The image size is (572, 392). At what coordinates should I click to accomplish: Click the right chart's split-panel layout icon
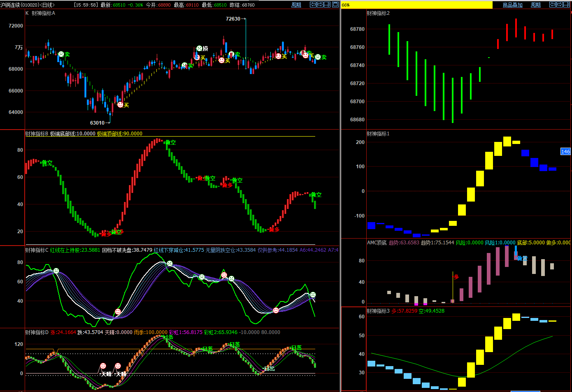566,5
